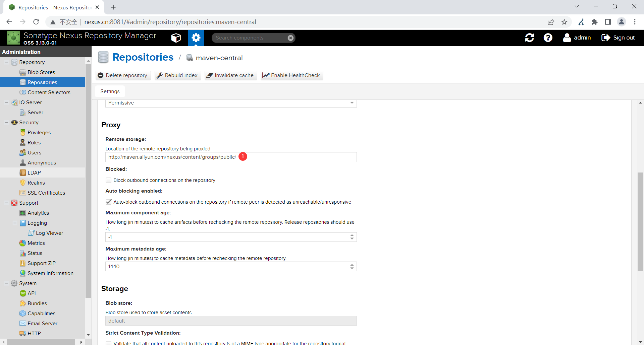
Task: Open Users under Security
Action: point(35,153)
